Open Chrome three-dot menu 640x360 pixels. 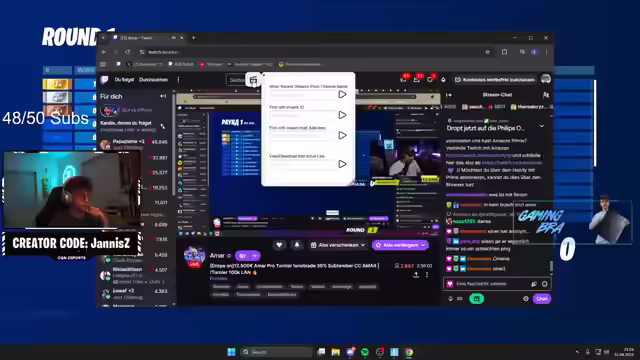tap(546, 52)
